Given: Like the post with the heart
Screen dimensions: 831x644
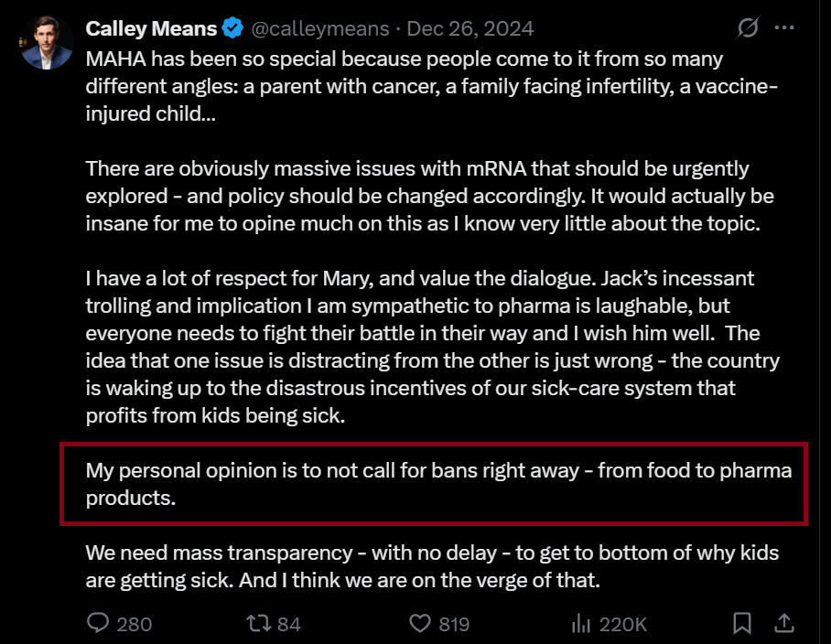Looking at the screenshot, I should pos(420,623).
